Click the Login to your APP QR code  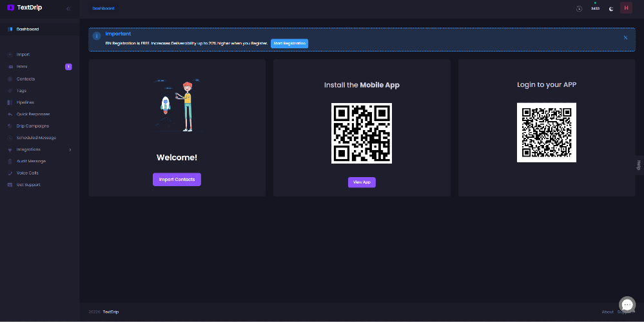(546, 132)
